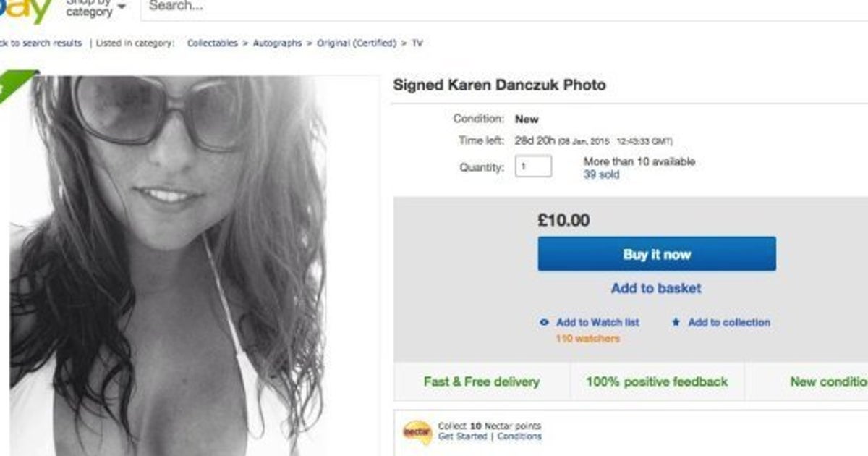Go back to search results
The width and height of the screenshot is (868, 456).
coord(41,43)
